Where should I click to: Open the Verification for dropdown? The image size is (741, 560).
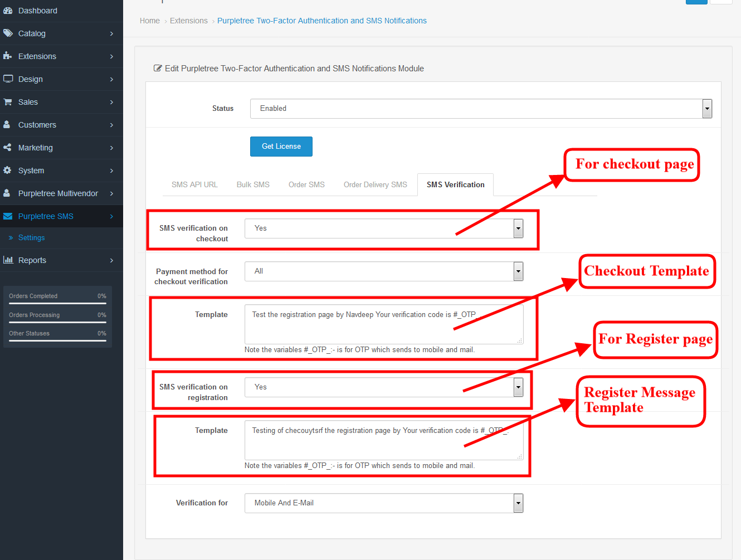[383, 503]
